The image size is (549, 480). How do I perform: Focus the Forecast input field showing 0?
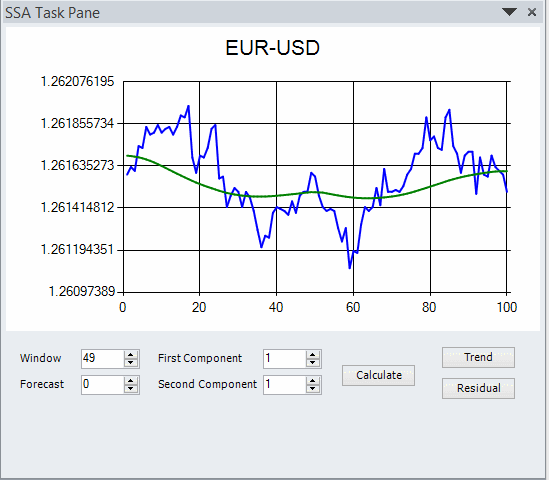coord(103,384)
